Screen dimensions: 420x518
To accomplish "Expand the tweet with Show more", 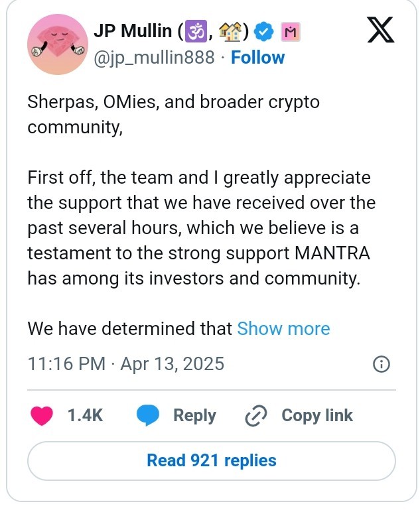I will point(283,329).
